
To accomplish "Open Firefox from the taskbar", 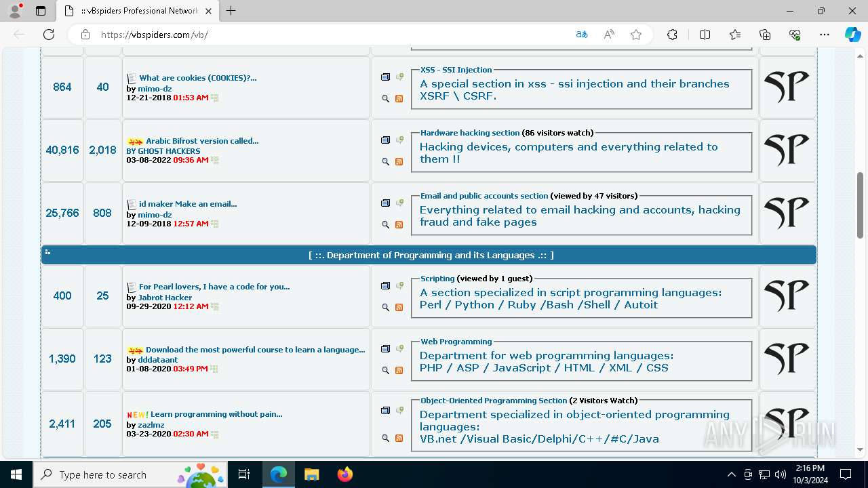I will pyautogui.click(x=345, y=474).
